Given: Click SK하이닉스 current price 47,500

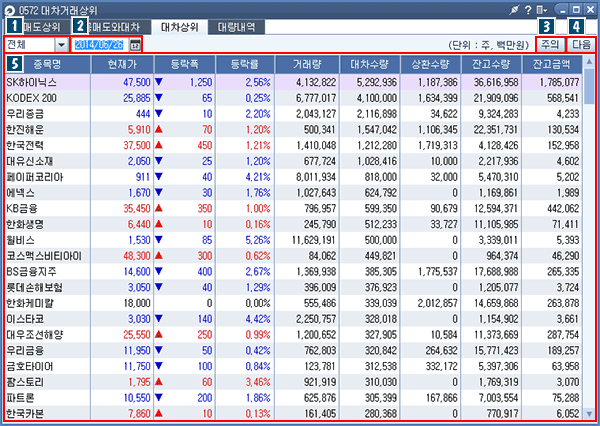Looking at the screenshot, I should (x=137, y=82).
